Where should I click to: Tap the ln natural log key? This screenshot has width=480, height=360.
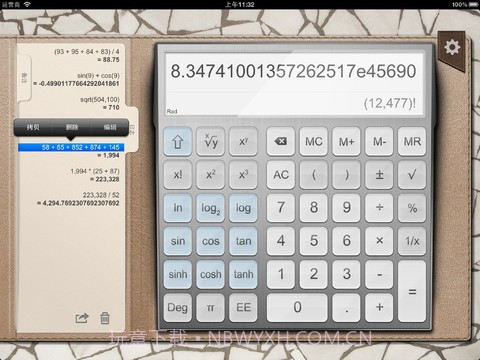(178, 208)
